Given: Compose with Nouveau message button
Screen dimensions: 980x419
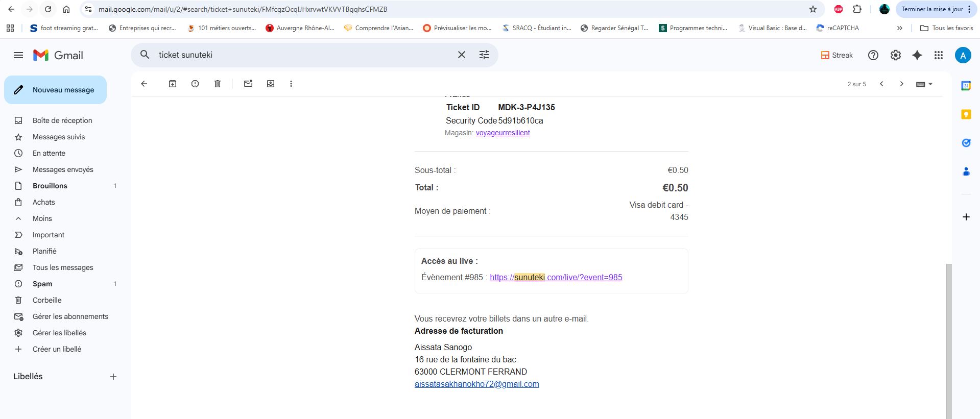Looking at the screenshot, I should point(56,90).
